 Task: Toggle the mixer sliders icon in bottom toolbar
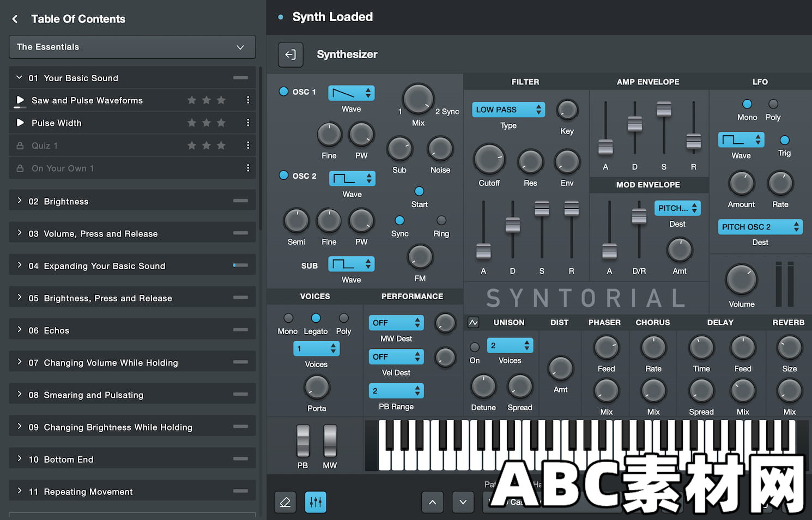point(316,502)
